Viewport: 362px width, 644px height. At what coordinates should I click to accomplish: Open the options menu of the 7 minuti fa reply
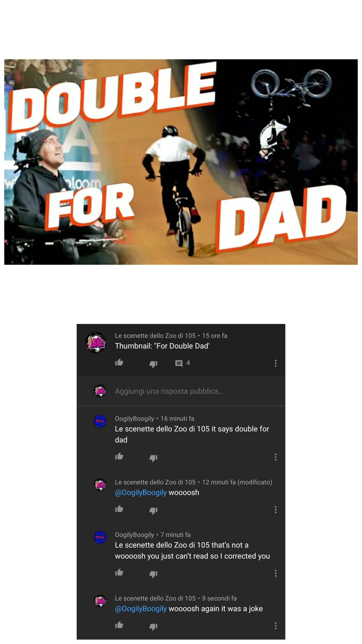tap(276, 573)
